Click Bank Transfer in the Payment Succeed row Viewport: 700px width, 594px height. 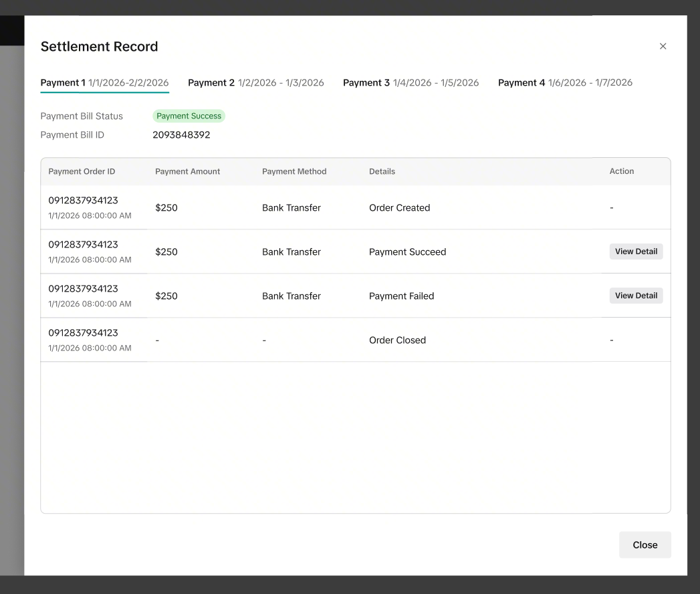click(291, 252)
